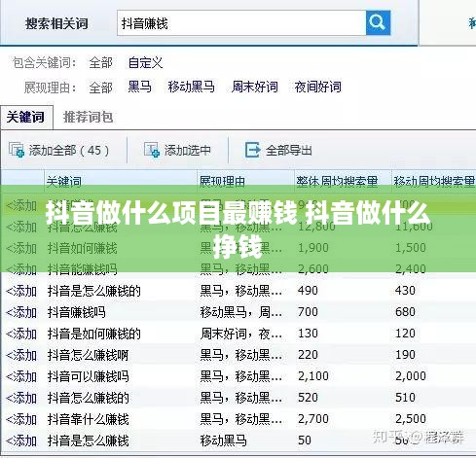
Task: Add keyword 抖音怎么赚钱的
Action: click(x=21, y=398)
